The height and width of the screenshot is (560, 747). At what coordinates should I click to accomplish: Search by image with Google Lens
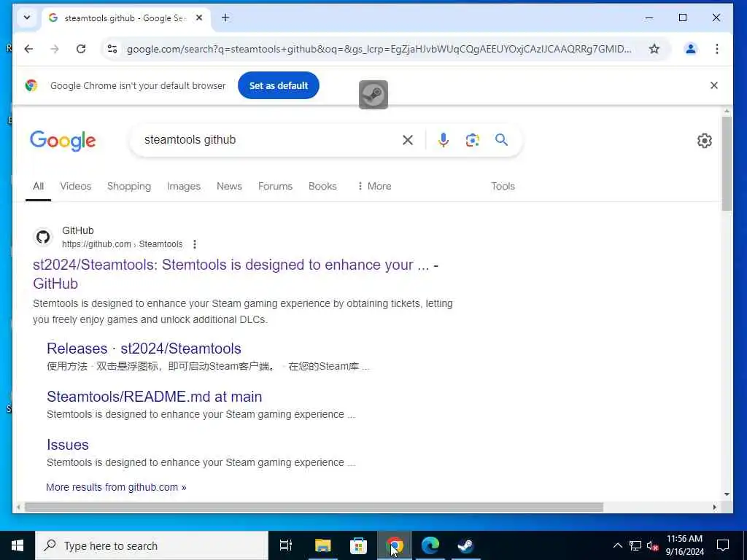[x=472, y=140]
